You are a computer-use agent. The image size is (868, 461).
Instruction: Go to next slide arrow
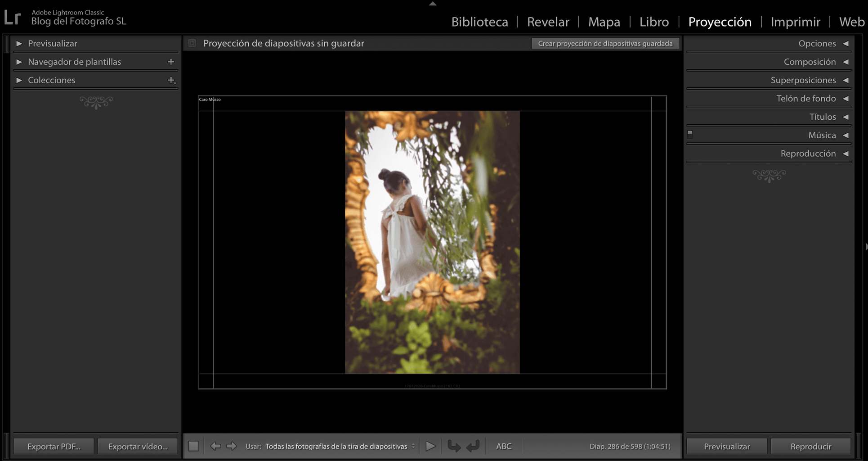pyautogui.click(x=231, y=446)
